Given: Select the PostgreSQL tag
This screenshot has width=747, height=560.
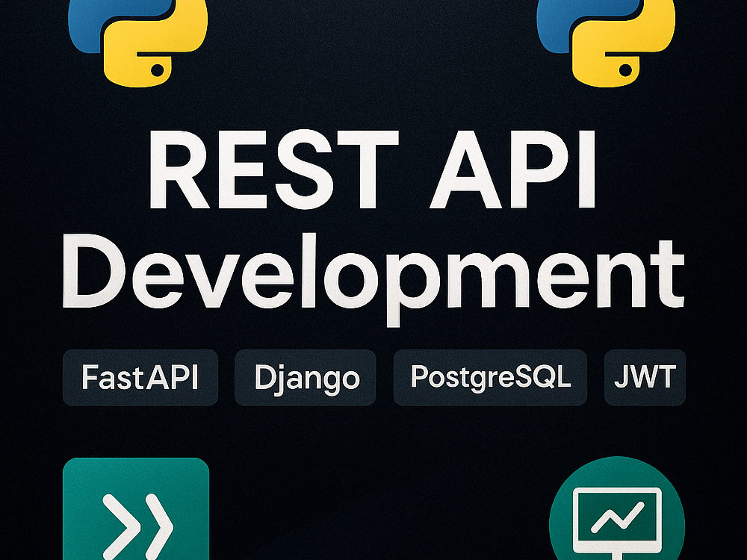Looking at the screenshot, I should click(x=490, y=378).
